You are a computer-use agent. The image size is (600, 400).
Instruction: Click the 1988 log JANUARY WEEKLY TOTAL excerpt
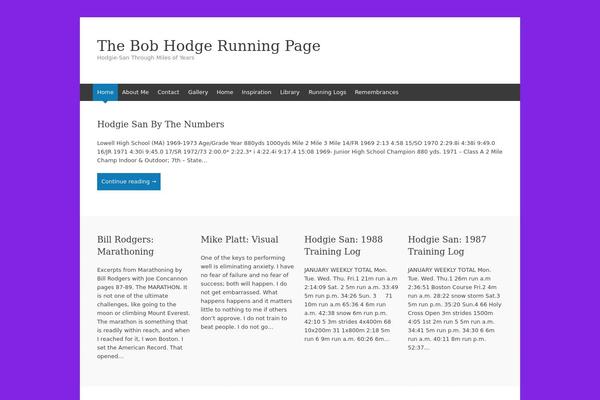[351, 304]
